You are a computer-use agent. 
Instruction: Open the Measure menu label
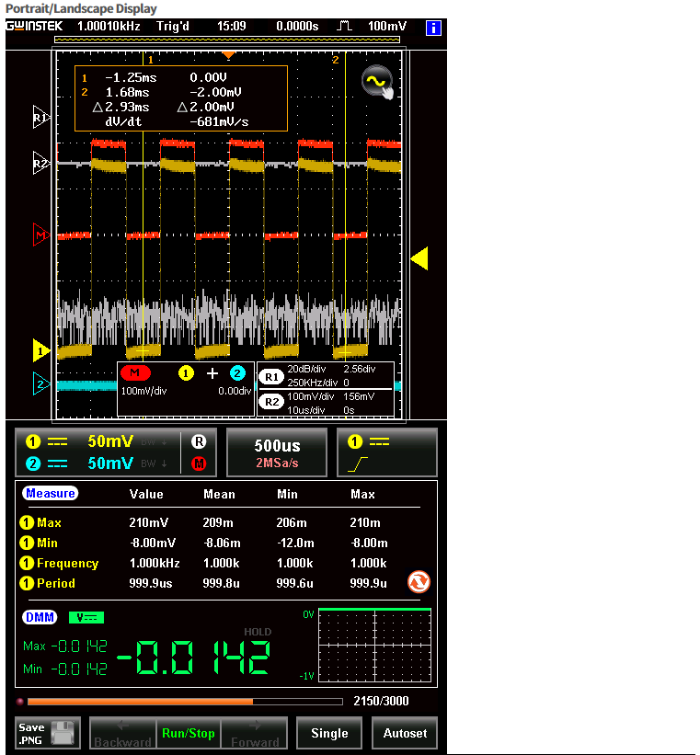point(50,493)
